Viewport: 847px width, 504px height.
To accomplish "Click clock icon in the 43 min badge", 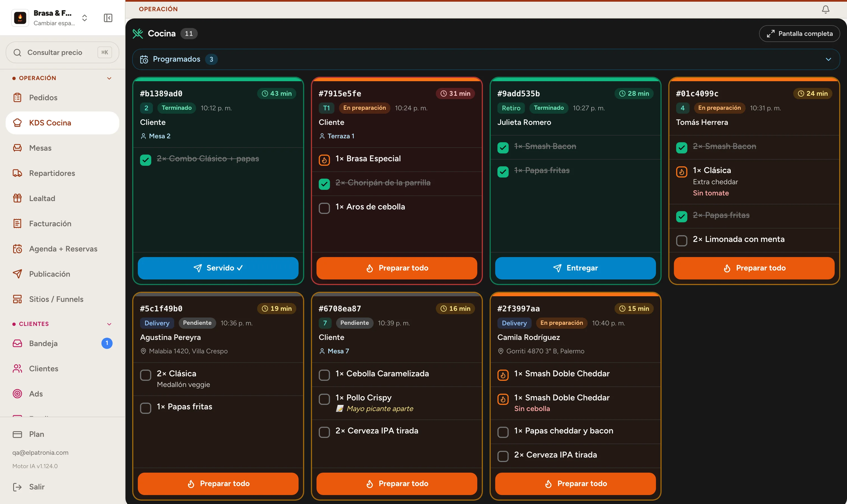I will (x=265, y=94).
